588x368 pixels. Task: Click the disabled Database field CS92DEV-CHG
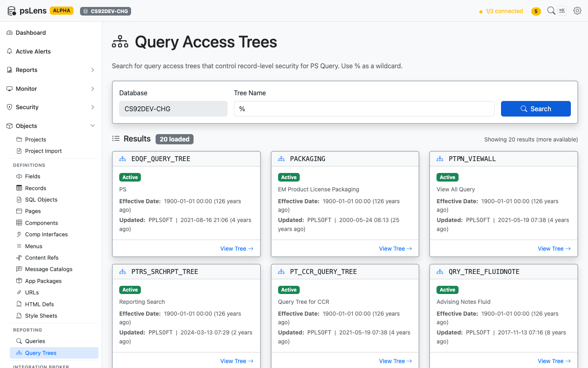tap(173, 109)
